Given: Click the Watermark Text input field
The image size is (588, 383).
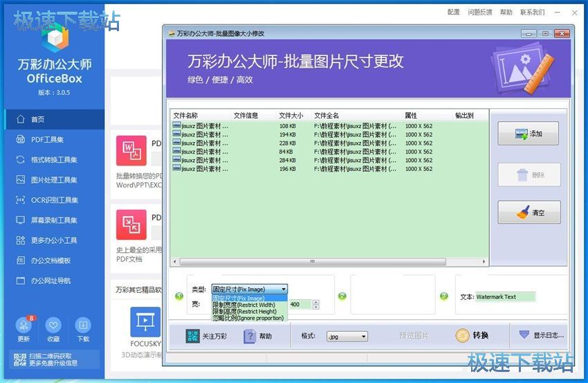Looking at the screenshot, I should pos(505,296).
